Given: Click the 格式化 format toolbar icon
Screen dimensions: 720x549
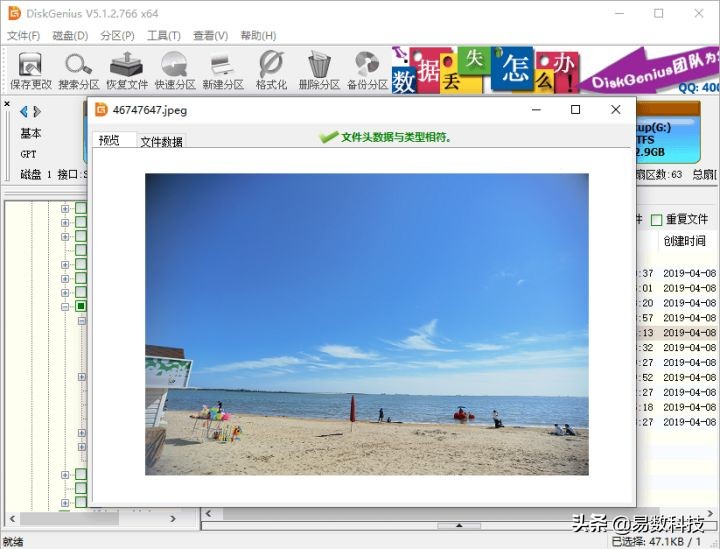Looking at the screenshot, I should [271, 71].
